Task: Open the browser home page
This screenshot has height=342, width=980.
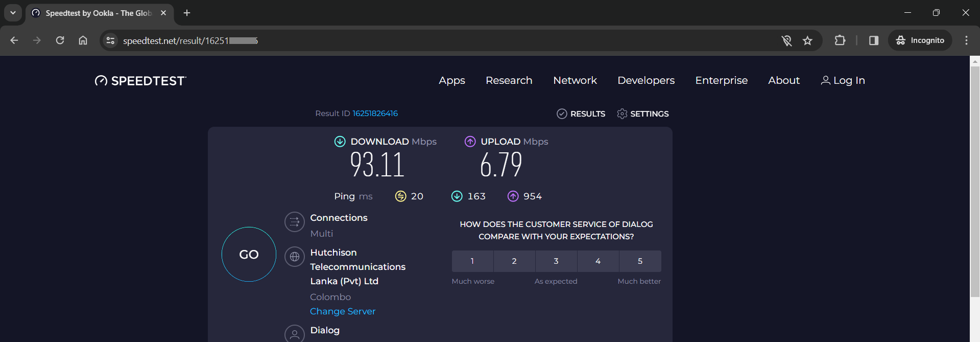Action: pos(83,40)
